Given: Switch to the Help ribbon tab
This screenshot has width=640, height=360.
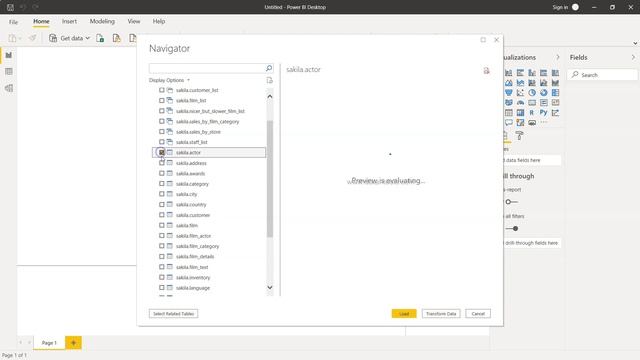Looking at the screenshot, I should (159, 21).
